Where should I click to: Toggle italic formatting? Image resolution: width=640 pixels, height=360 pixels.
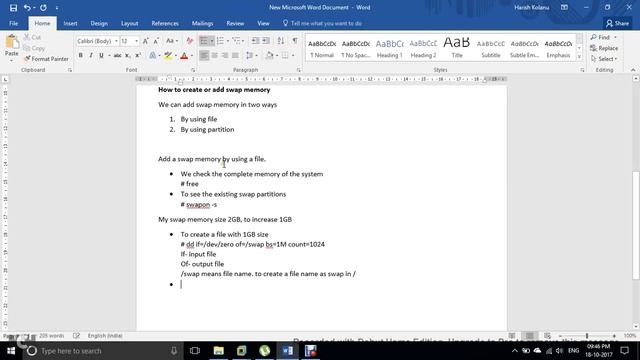click(x=91, y=56)
